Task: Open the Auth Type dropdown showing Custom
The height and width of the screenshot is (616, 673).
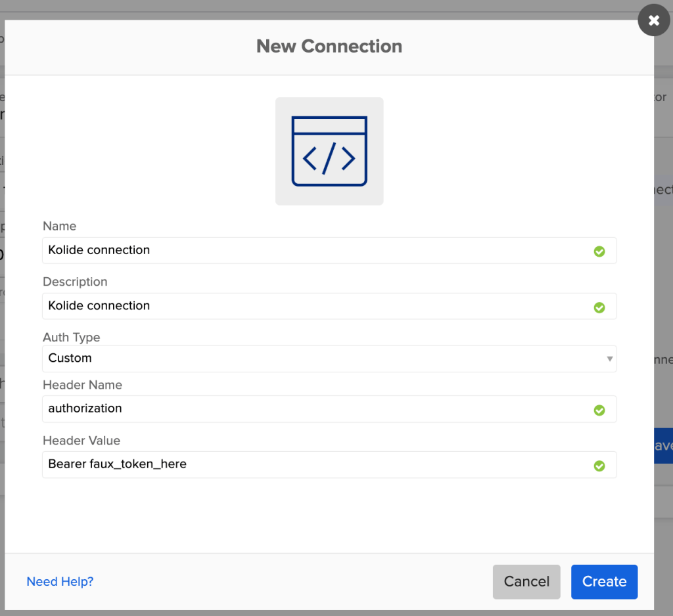Action: 329,359
